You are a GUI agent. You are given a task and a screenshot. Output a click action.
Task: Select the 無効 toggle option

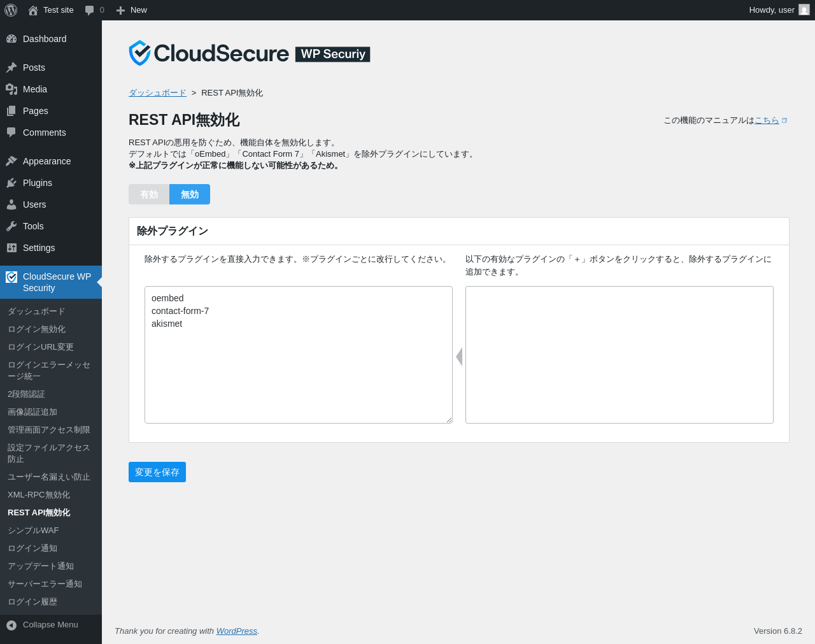pos(190,194)
